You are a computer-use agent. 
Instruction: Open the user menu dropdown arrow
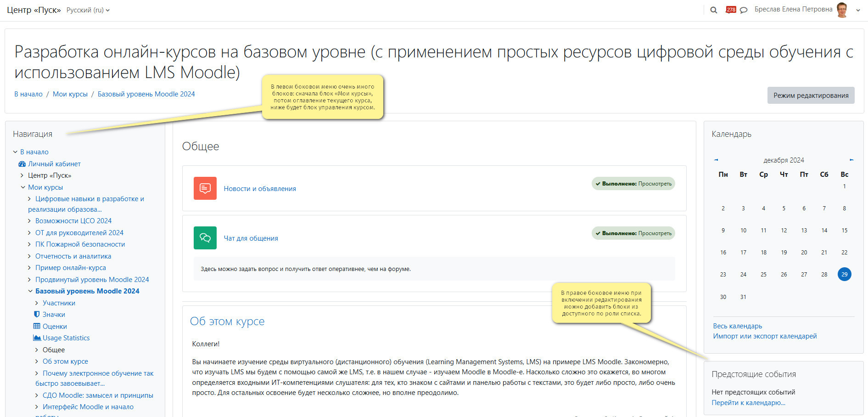pyautogui.click(x=858, y=10)
